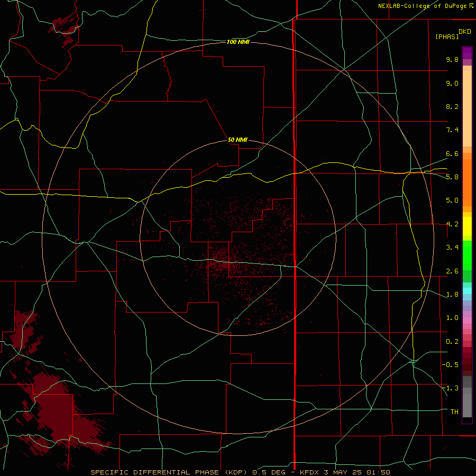The width and height of the screenshot is (476, 476).
Task: Select the 0.2 value on the scale
Action: point(452,341)
